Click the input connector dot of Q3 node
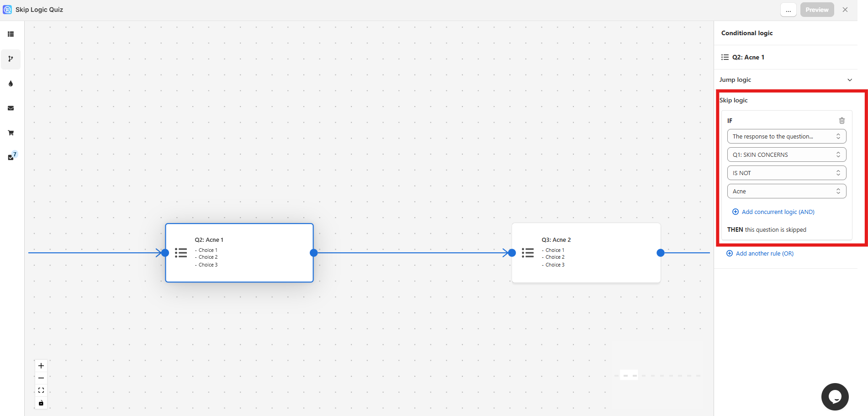Screen dimensions: 868x416 512,253
